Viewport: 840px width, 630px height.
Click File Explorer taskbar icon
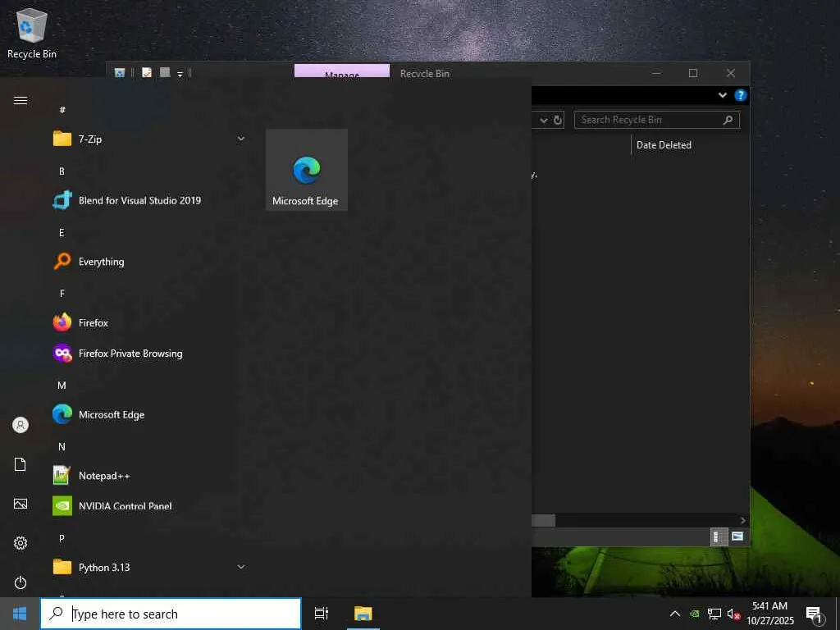coord(363,614)
